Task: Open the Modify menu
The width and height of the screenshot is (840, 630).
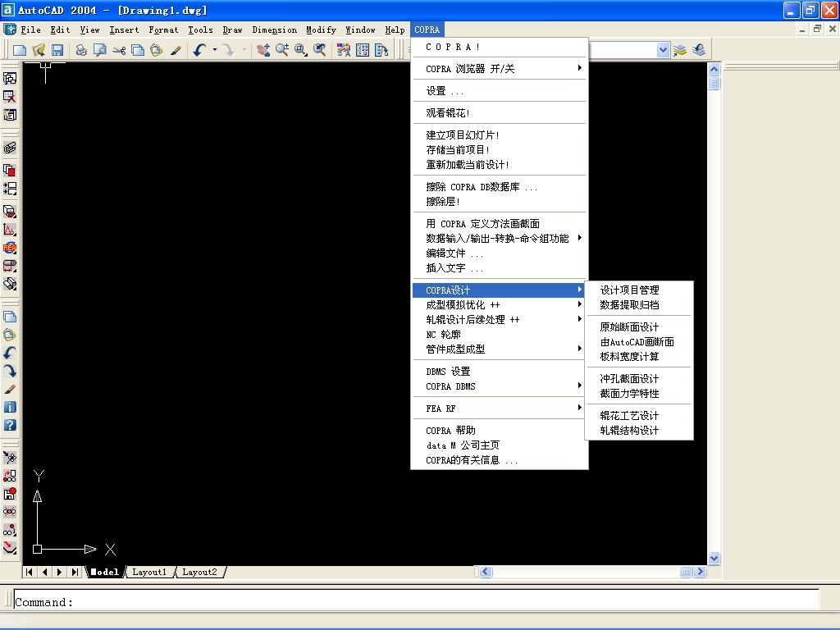Action: click(321, 30)
